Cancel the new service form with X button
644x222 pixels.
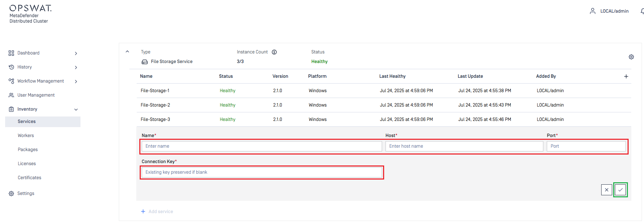point(606,190)
